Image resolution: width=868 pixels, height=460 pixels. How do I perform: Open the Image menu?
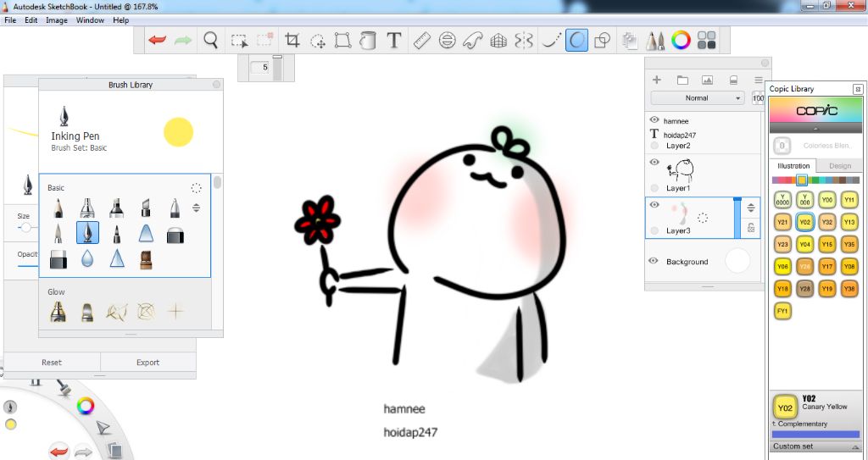tap(57, 20)
